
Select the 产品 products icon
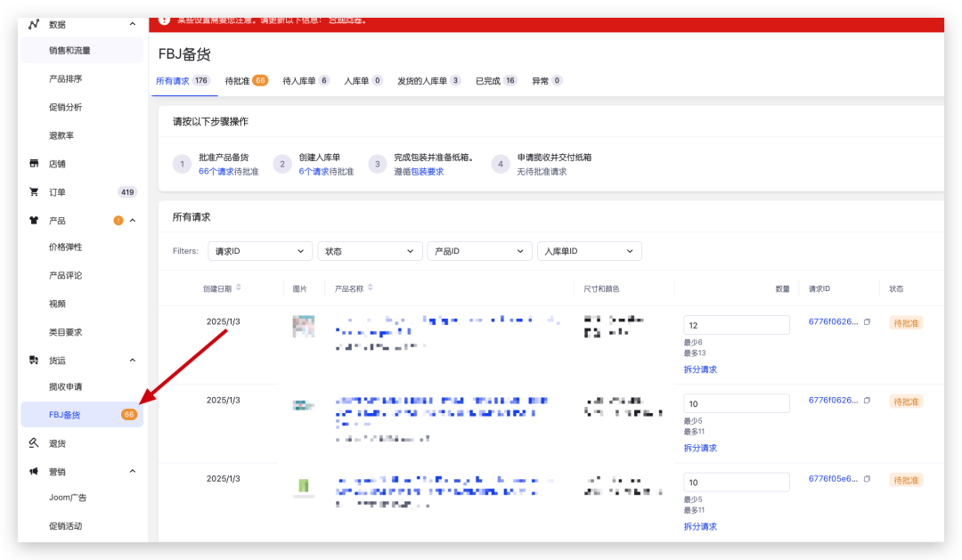tap(32, 220)
